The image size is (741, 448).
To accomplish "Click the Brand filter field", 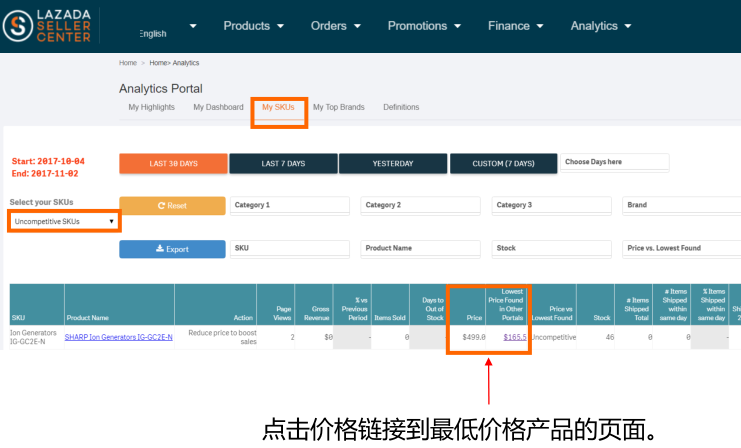I will coord(681,205).
